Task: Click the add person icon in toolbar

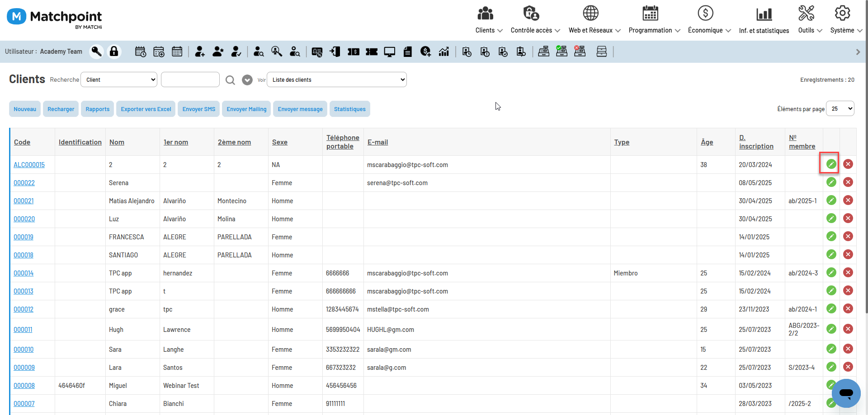Action: click(200, 51)
